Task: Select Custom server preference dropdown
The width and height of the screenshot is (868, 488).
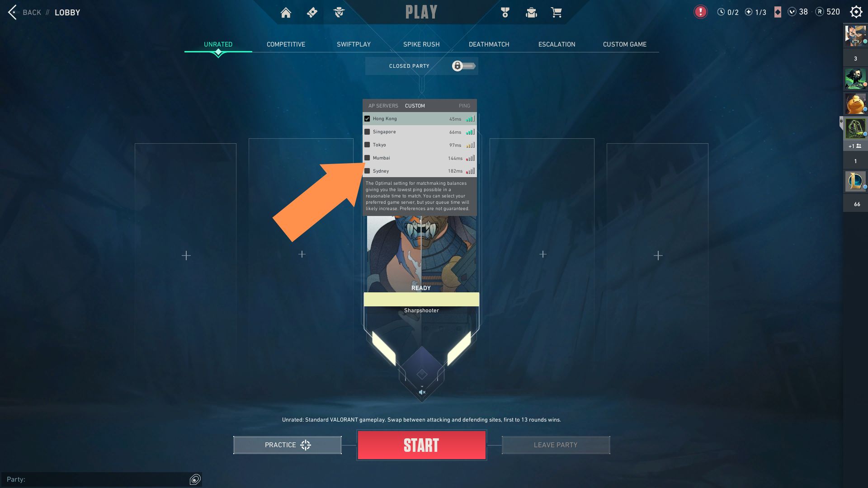Action: pos(415,105)
